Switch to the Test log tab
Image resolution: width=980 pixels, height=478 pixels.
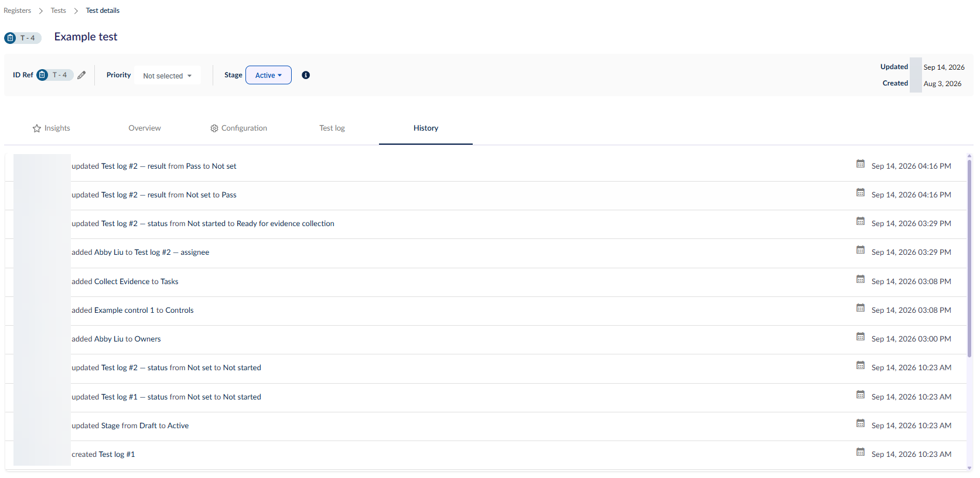pos(332,128)
